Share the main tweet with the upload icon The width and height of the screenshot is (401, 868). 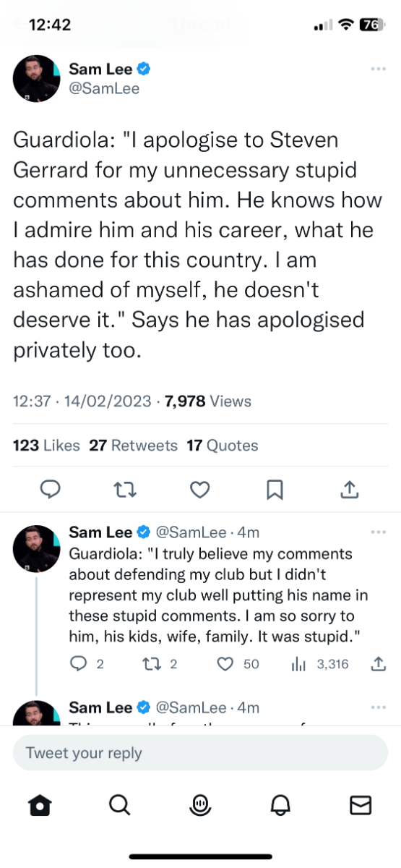click(x=350, y=490)
